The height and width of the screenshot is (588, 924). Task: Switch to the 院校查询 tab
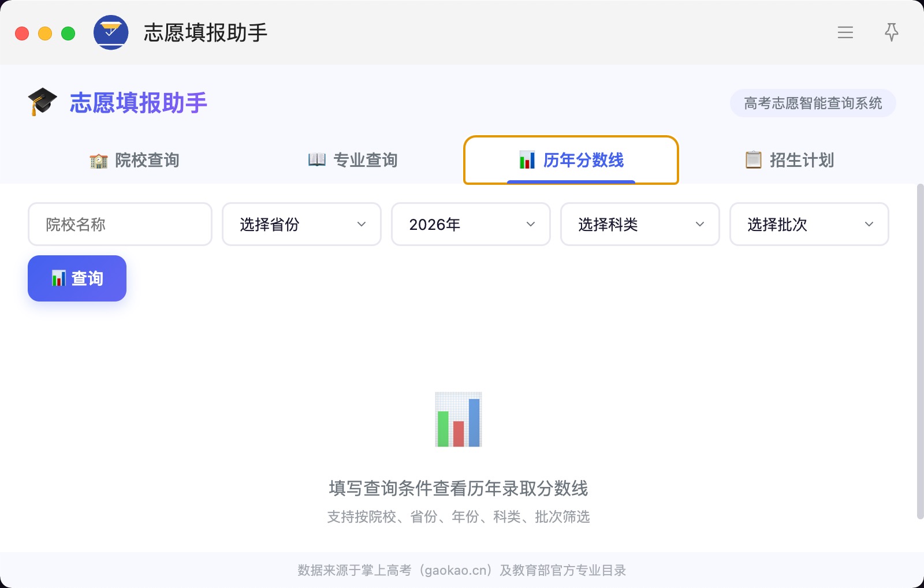click(x=135, y=160)
